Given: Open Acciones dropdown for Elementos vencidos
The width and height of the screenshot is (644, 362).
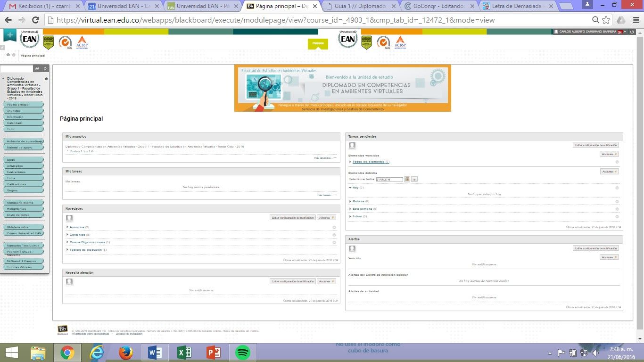Looking at the screenshot, I should point(609,154).
